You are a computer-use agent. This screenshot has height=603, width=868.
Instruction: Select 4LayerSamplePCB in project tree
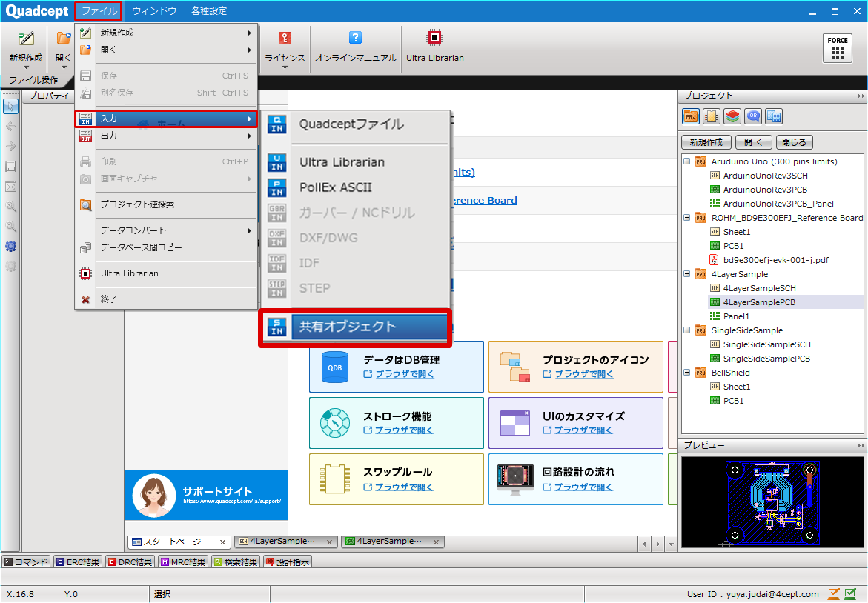click(759, 302)
